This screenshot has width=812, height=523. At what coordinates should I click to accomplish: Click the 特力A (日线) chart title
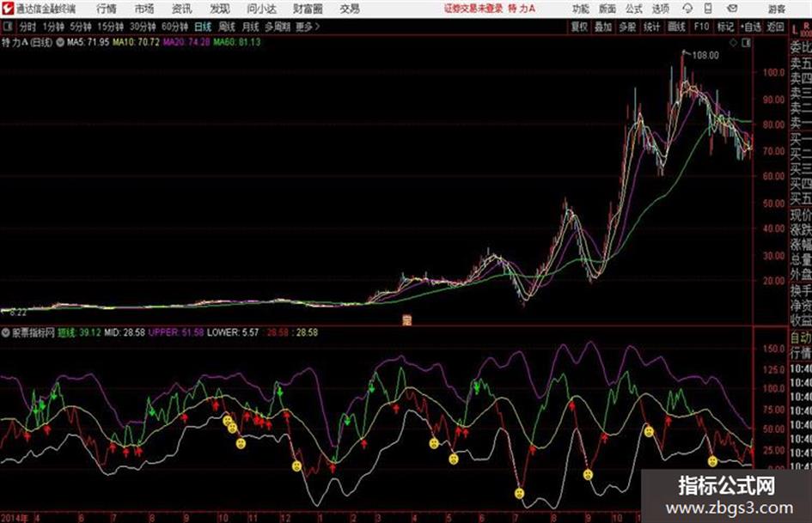[x=27, y=42]
